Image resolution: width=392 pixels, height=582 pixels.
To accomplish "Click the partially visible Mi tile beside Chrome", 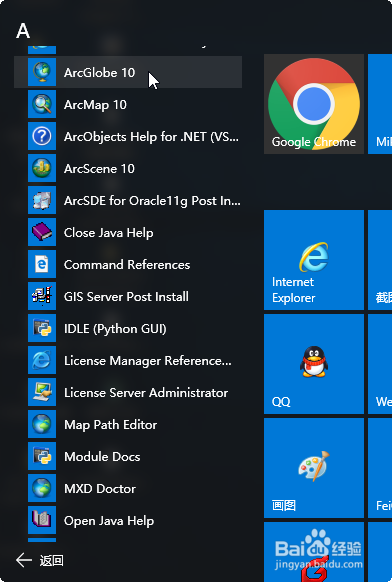I will tap(380, 104).
